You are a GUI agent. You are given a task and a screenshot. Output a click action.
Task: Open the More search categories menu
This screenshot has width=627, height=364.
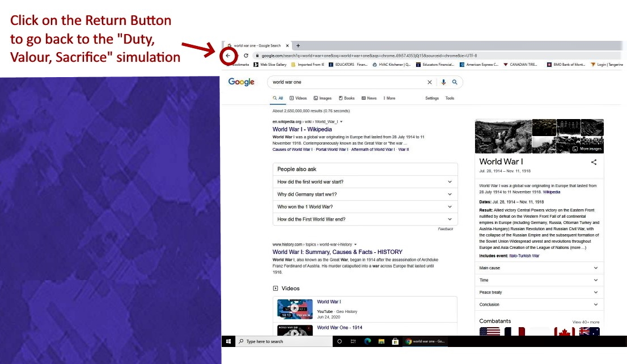click(x=389, y=98)
